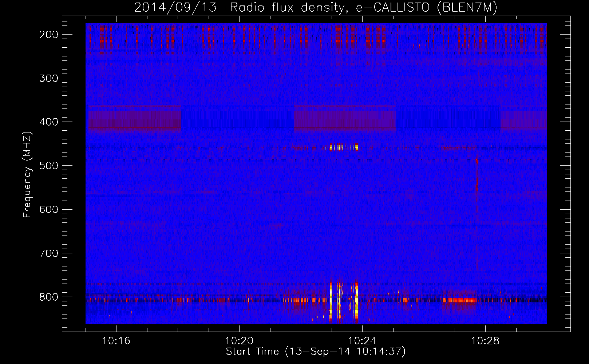Click the 10:24 time tick label
This screenshot has width=589, height=364.
point(362,341)
